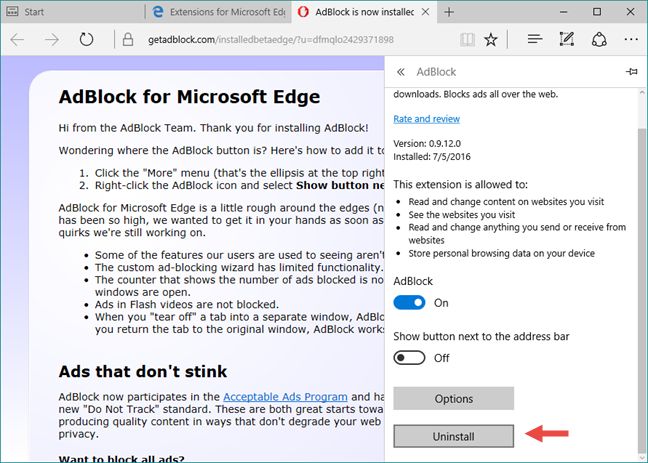
Task: Add page to favorites with star icon
Action: click(x=491, y=40)
